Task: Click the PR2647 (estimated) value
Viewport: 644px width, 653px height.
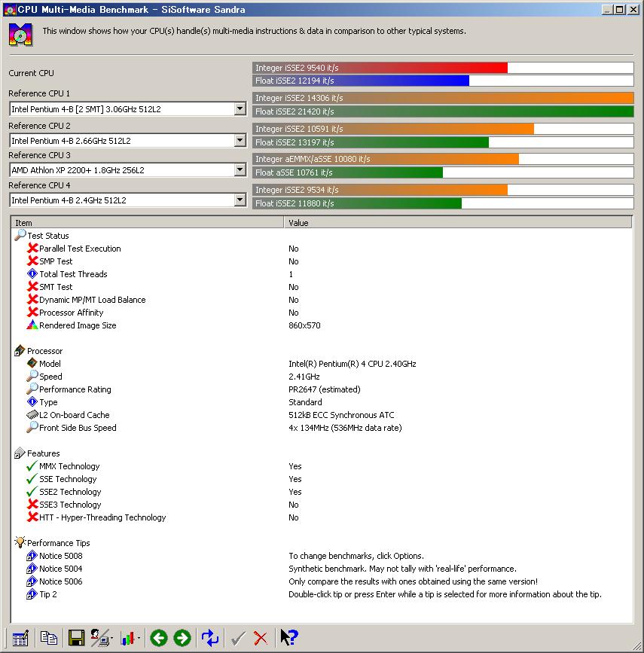Action: coord(325,389)
